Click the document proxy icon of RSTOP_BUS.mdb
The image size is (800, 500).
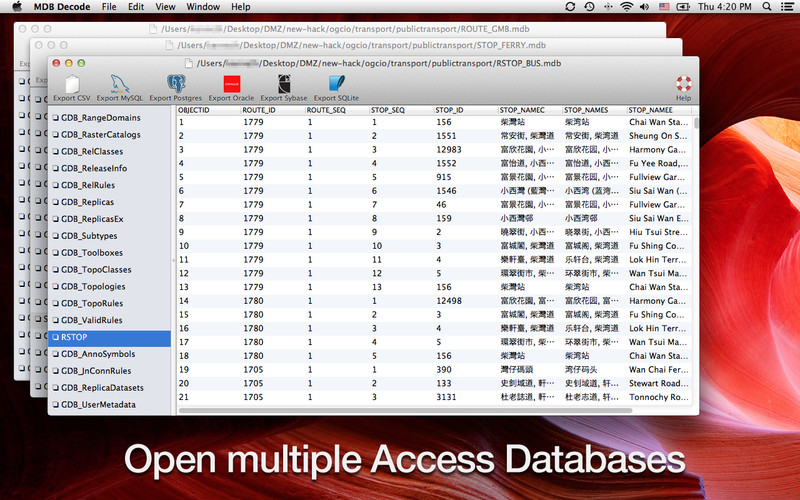188,63
